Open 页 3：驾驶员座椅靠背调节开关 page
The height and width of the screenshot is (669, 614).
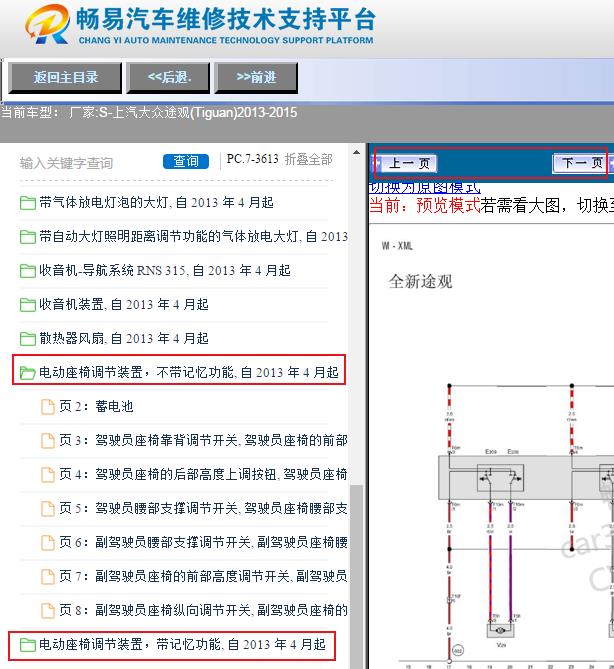point(203,440)
